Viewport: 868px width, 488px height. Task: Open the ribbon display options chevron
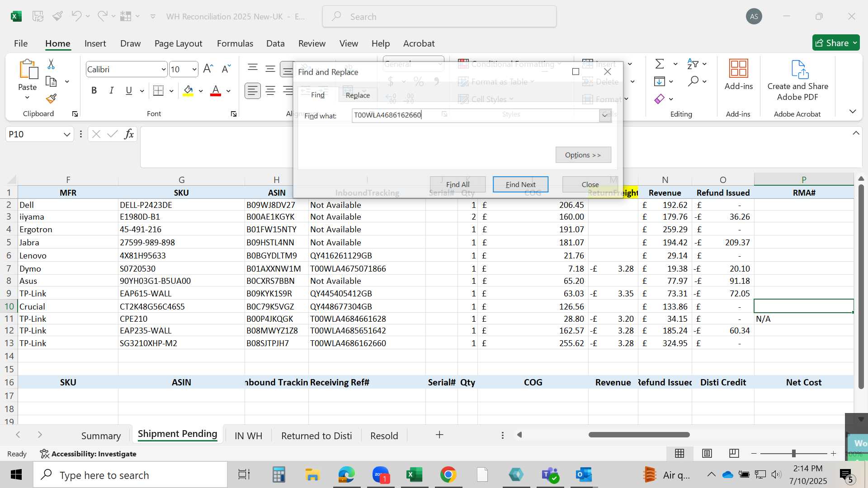pos(853,112)
